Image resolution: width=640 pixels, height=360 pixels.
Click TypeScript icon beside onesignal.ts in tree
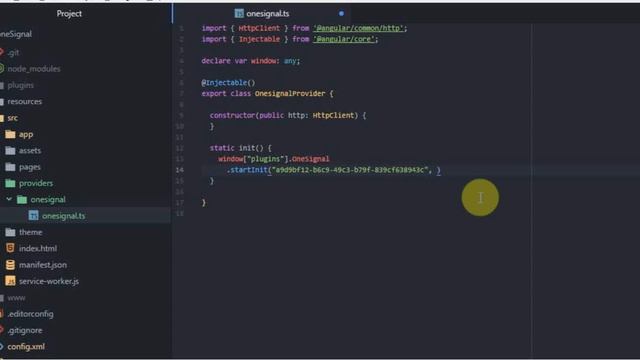click(33, 216)
